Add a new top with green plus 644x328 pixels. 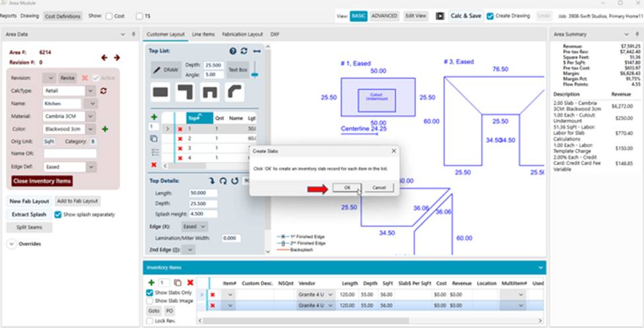(154, 117)
